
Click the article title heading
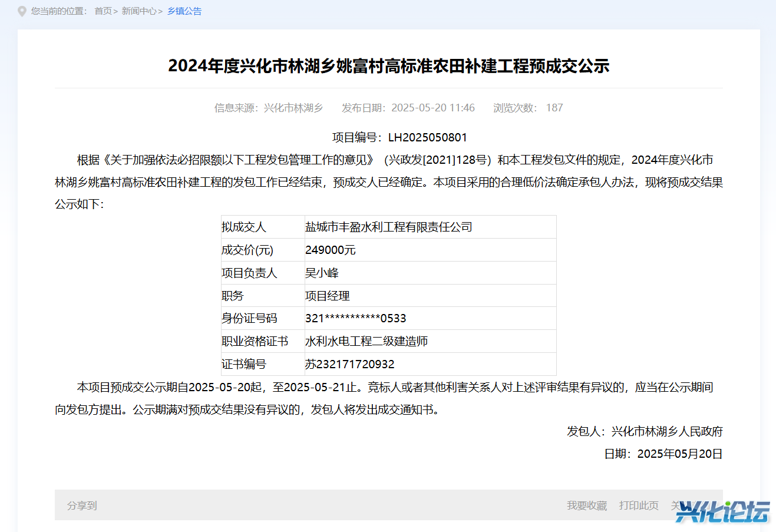388,65
